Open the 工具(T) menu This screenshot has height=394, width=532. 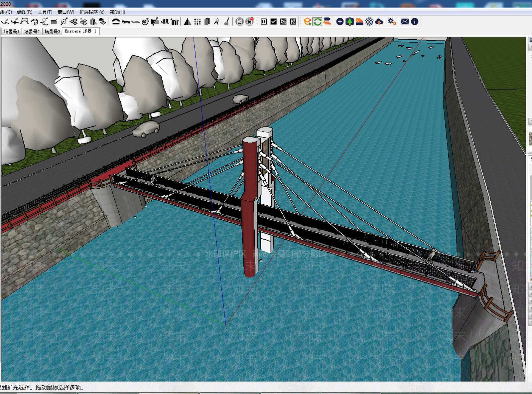coord(45,12)
